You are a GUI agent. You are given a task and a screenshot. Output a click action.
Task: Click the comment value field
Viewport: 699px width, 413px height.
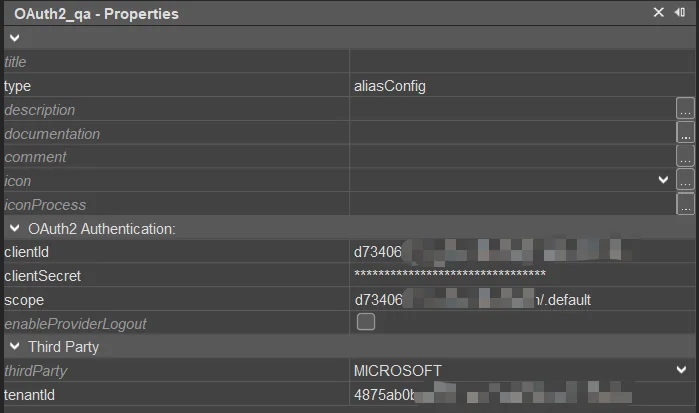[513, 157]
